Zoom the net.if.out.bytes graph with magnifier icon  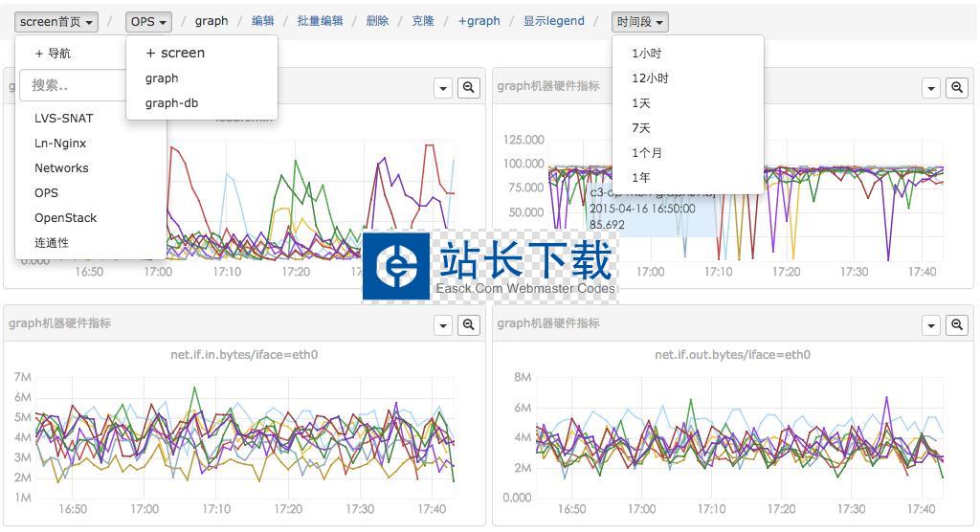956,325
